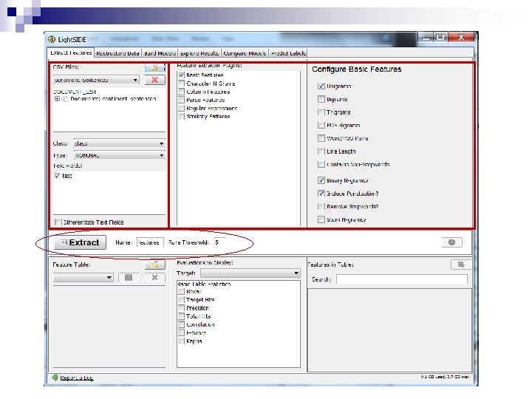Enable the Stem N-grams checkbox
This screenshot has width=532, height=399.
pos(321,219)
